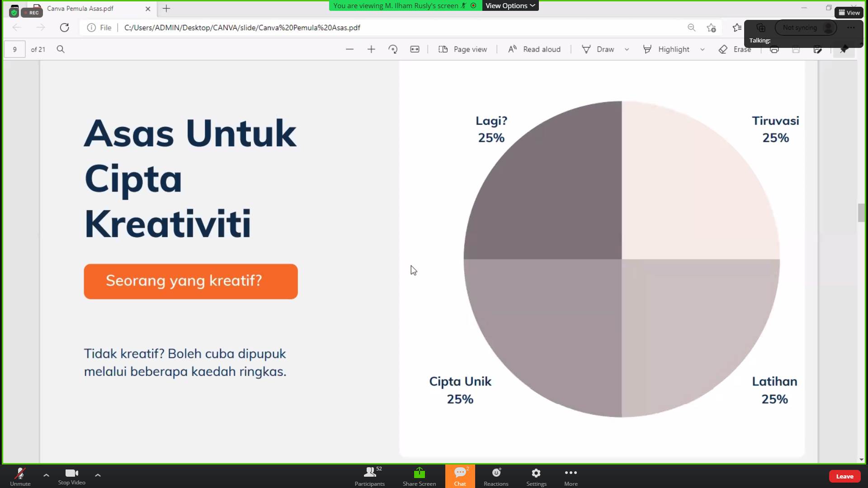Open the Zoom View layout button
Image resolution: width=868 pixels, height=488 pixels.
[849, 13]
